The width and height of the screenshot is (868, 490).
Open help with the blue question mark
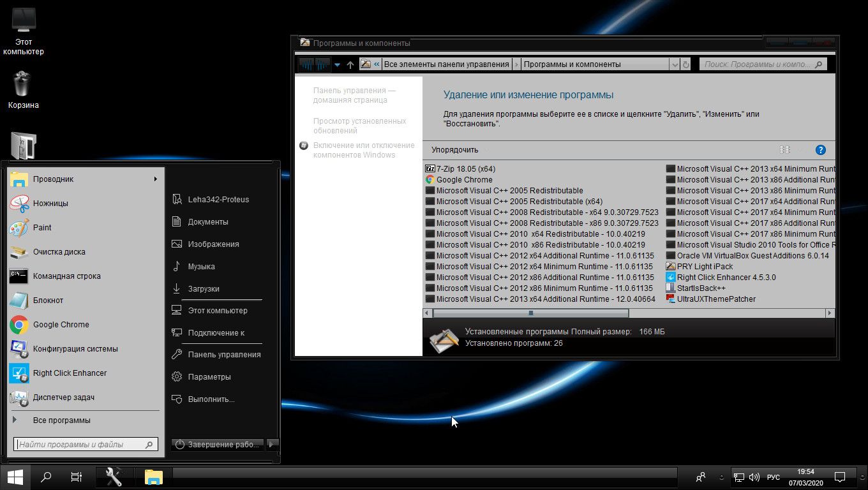click(x=821, y=150)
